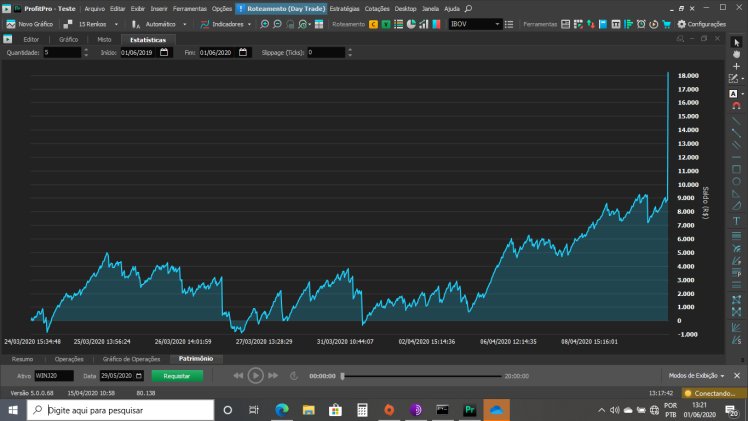Expand the IBOV symbol dropdown
Screen dimensions: 748x421
498,23
